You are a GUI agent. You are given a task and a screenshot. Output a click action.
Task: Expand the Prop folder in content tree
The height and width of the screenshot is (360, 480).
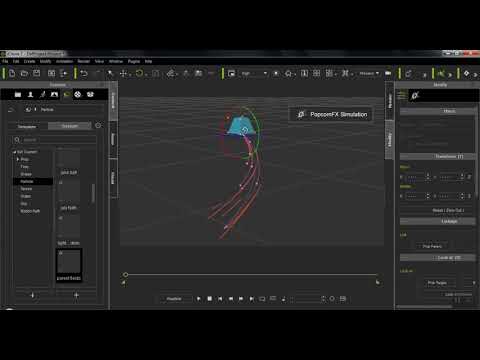pos(18,159)
